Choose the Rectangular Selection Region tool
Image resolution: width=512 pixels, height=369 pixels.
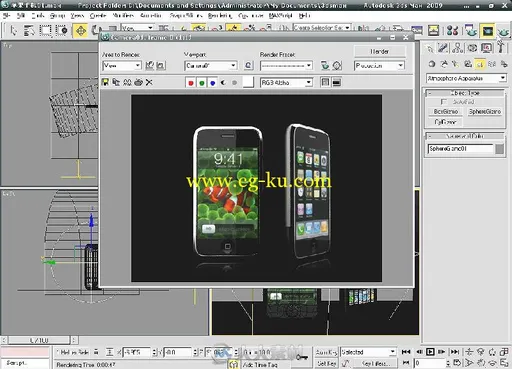click(45, 31)
